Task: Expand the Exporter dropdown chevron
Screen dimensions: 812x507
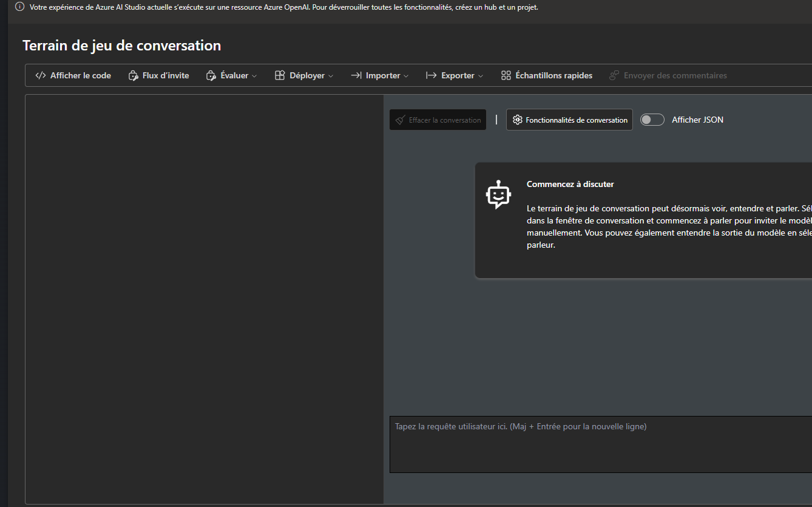Action: tap(481, 76)
